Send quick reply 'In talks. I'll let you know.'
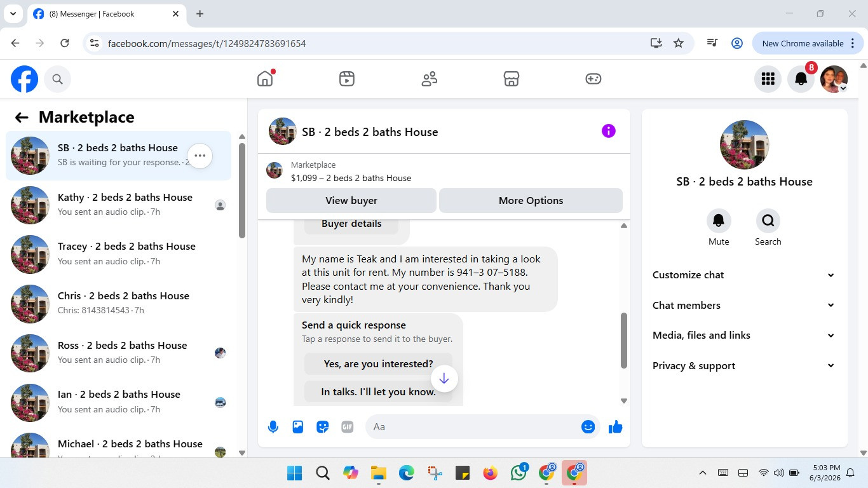Viewport: 868px width, 488px height. pyautogui.click(x=378, y=392)
